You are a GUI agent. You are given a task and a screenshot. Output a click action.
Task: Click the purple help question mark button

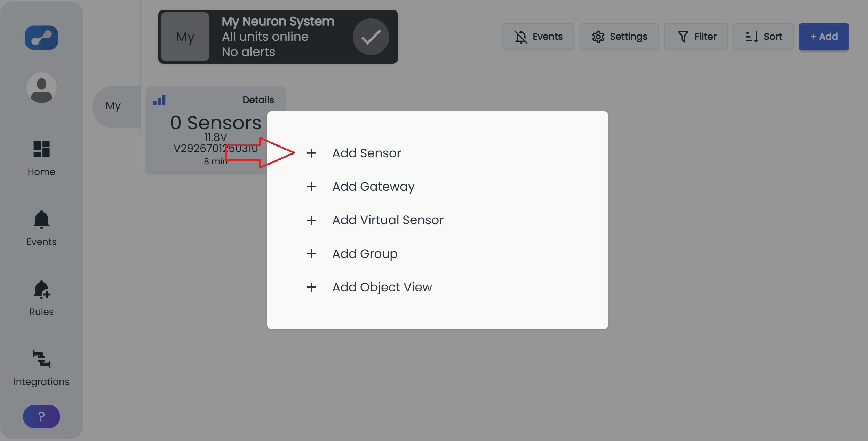pos(41,416)
